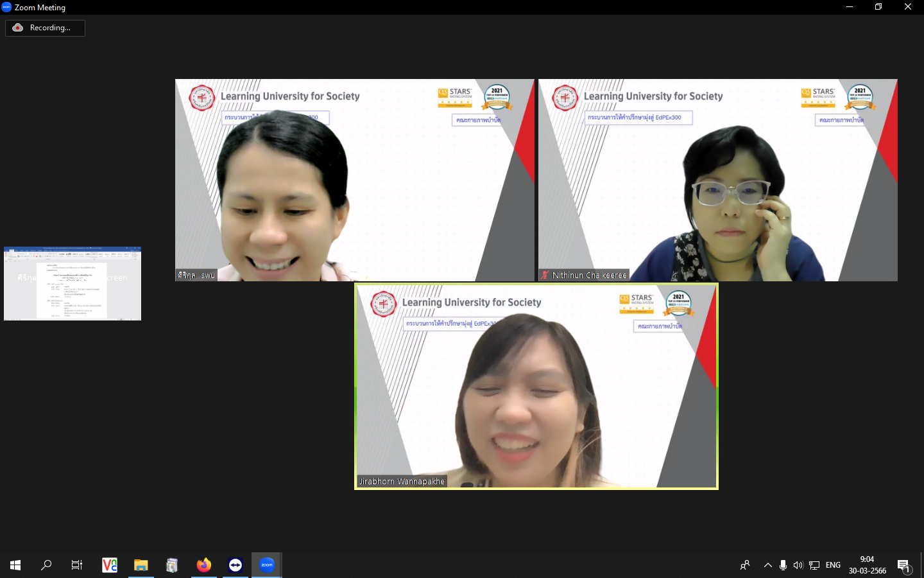Open network settings tray icon

click(814, 565)
